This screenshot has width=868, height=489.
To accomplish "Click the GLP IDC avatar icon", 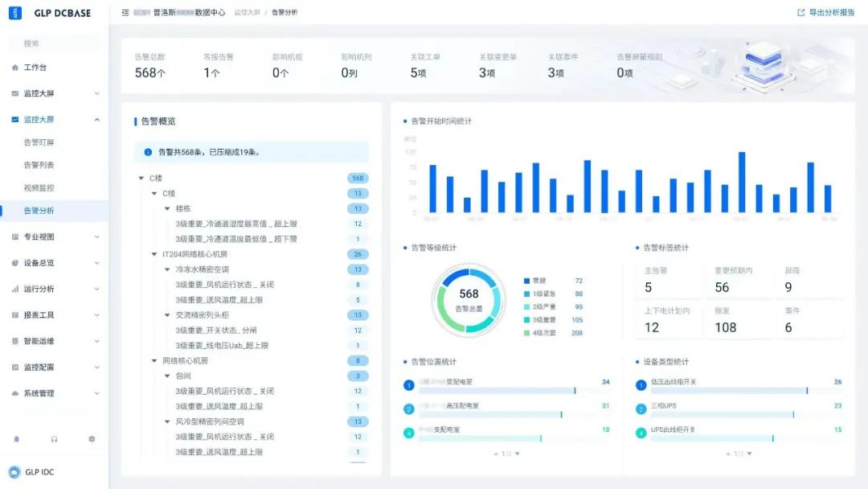I will click(14, 472).
